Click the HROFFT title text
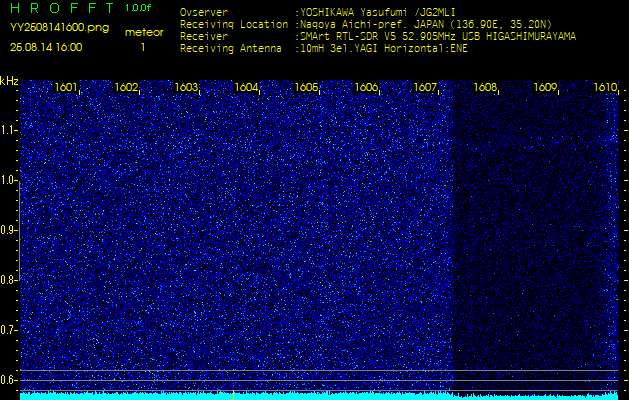Screen dimensions: 629x400 point(62,8)
